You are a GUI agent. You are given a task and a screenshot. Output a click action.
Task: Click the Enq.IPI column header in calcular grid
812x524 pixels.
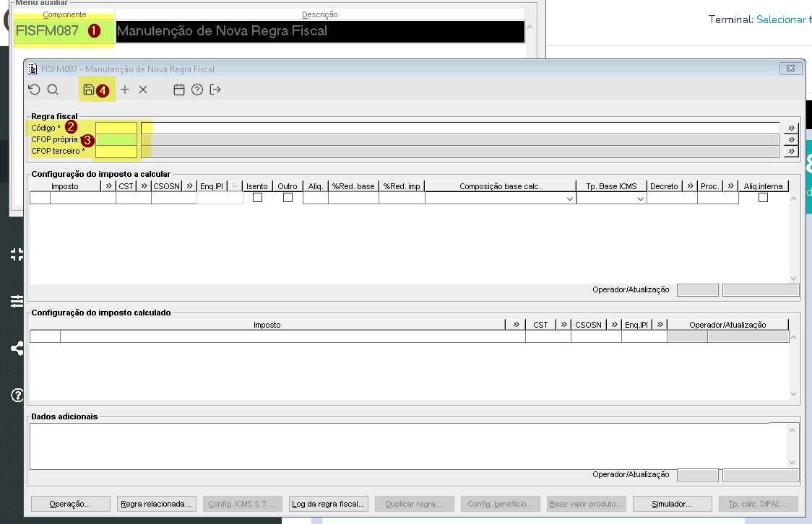coord(212,186)
